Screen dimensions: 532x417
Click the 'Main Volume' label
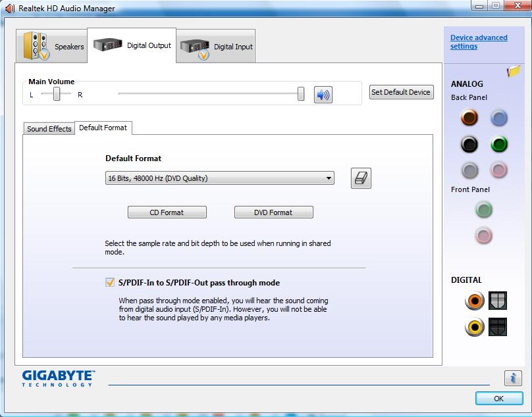(51, 82)
